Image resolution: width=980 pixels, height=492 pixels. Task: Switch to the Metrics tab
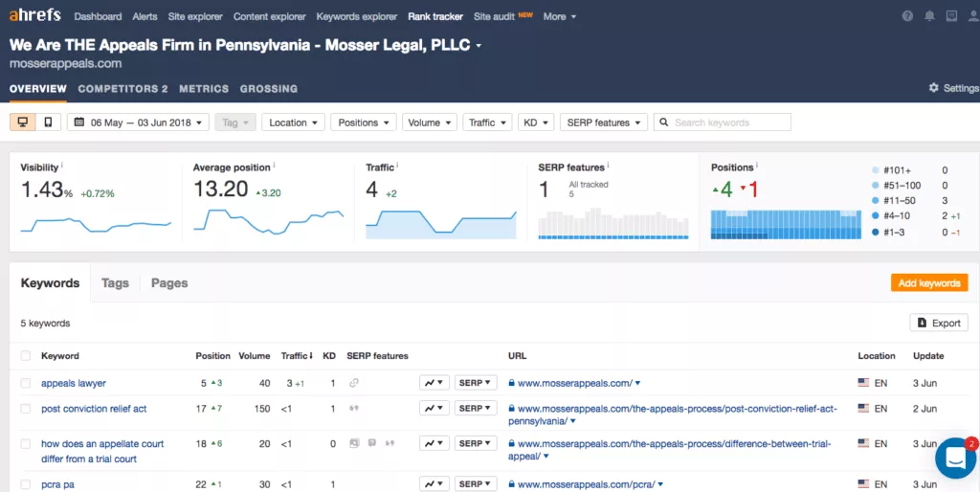(204, 89)
